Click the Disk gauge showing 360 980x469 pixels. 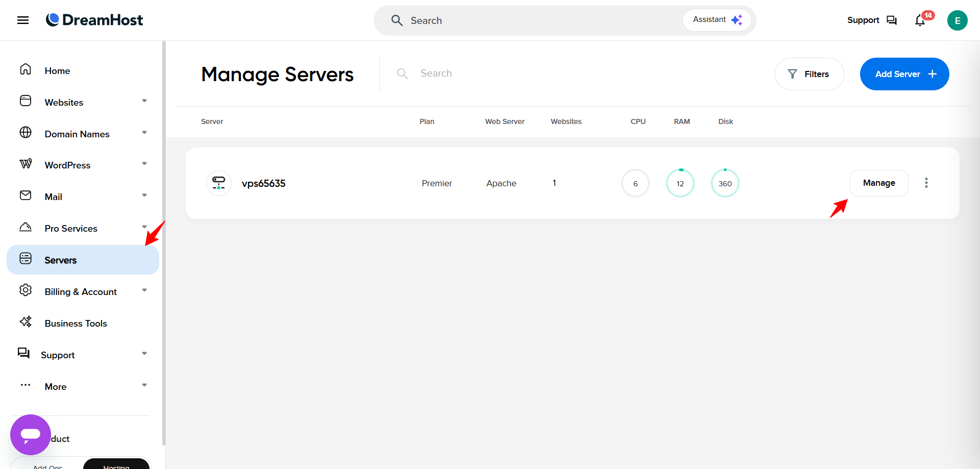click(725, 183)
